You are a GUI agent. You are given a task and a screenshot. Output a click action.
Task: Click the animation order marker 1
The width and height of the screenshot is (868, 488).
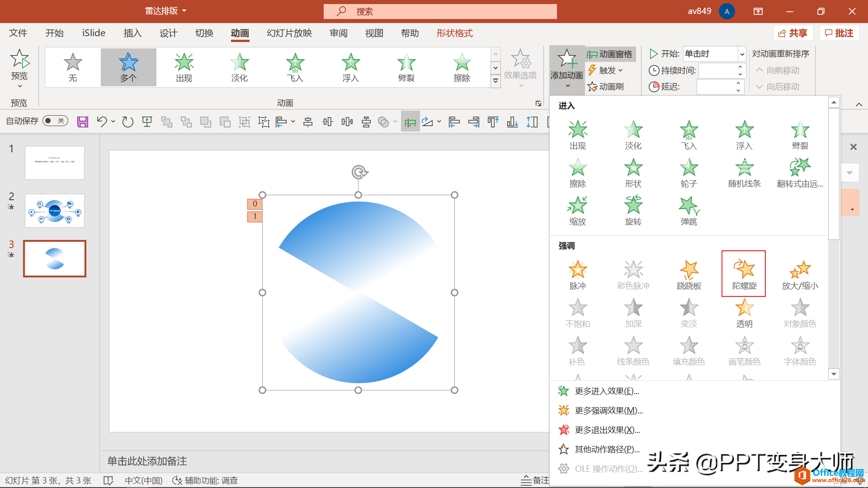coord(255,216)
